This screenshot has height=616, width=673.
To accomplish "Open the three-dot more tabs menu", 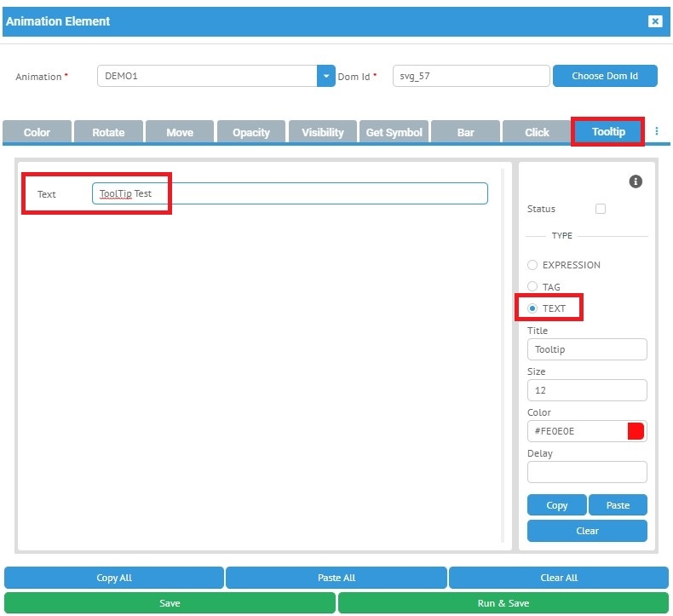I will point(657,132).
